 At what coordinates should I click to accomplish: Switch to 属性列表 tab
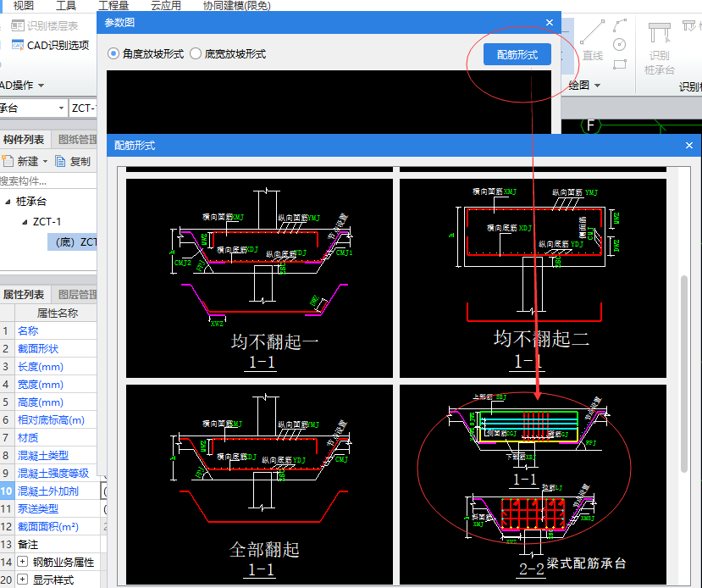23,294
